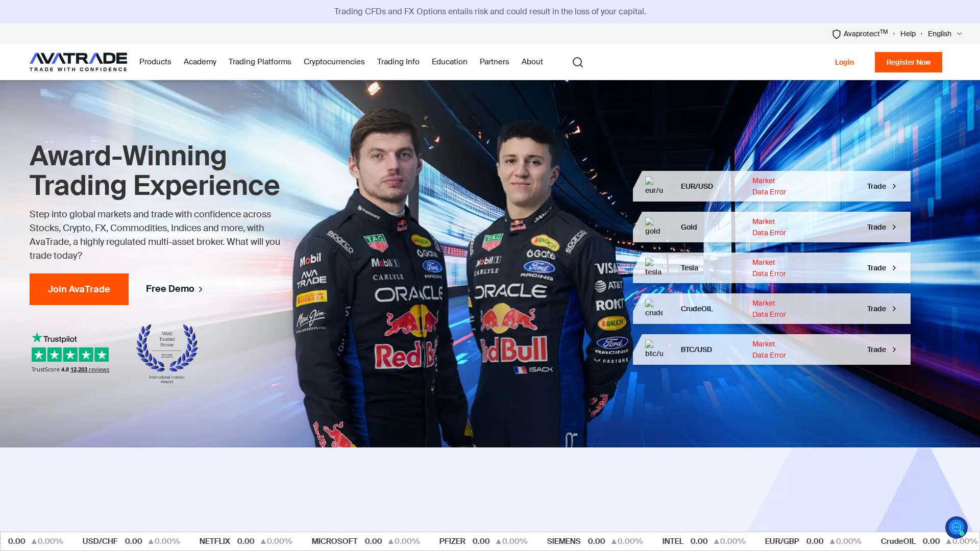Open the Trading Info menu
Screen dimensions: 980x551
(x=398, y=62)
